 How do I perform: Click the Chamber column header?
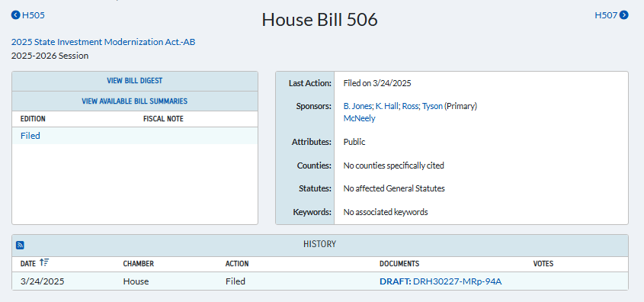[x=139, y=264]
